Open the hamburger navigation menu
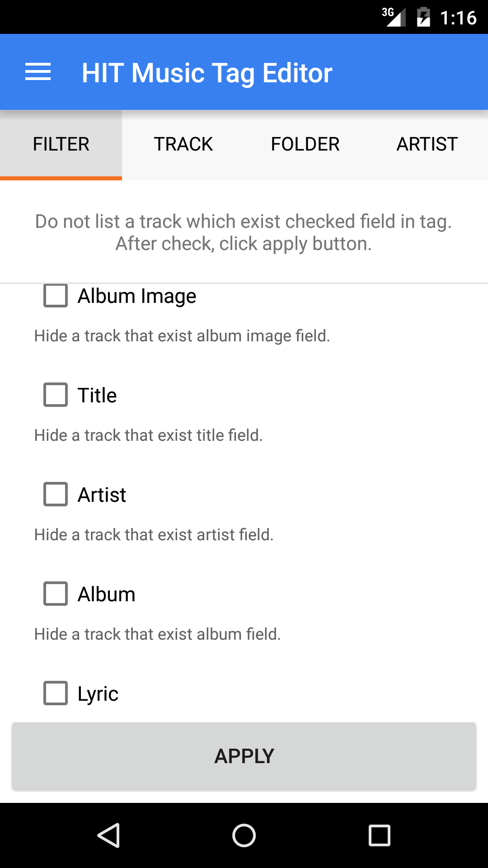Screen dimensions: 488x868 coord(38,72)
